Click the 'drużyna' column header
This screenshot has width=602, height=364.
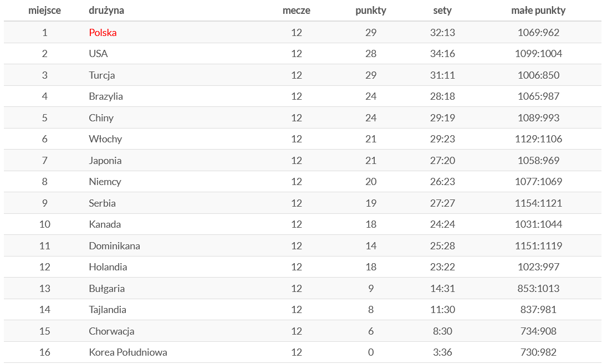(106, 11)
